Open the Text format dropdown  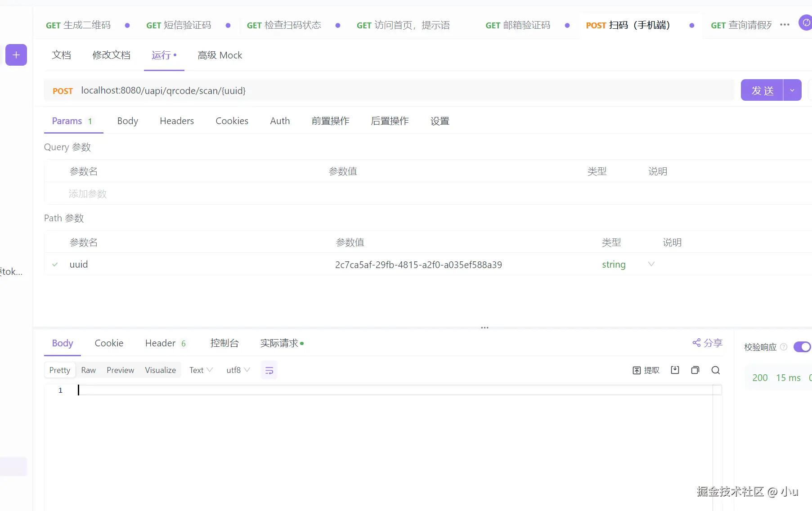click(201, 370)
